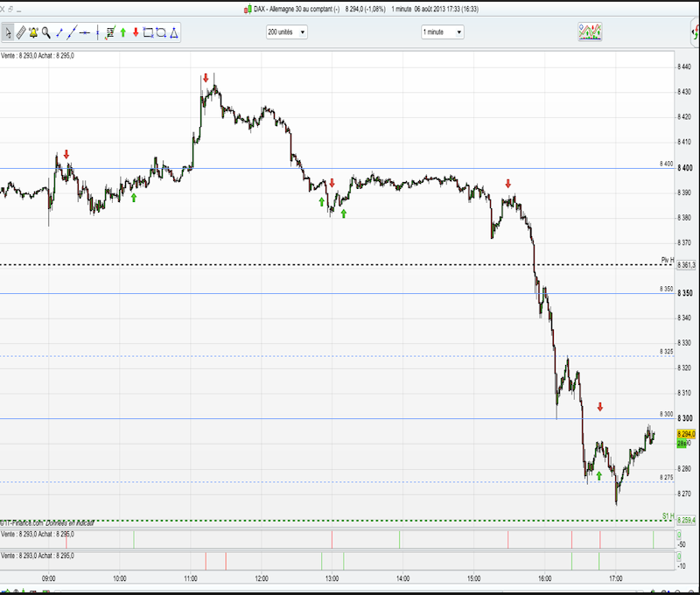Click the 8 361,3 pivot price label
The height and width of the screenshot is (595, 700).
pyautogui.click(x=686, y=265)
